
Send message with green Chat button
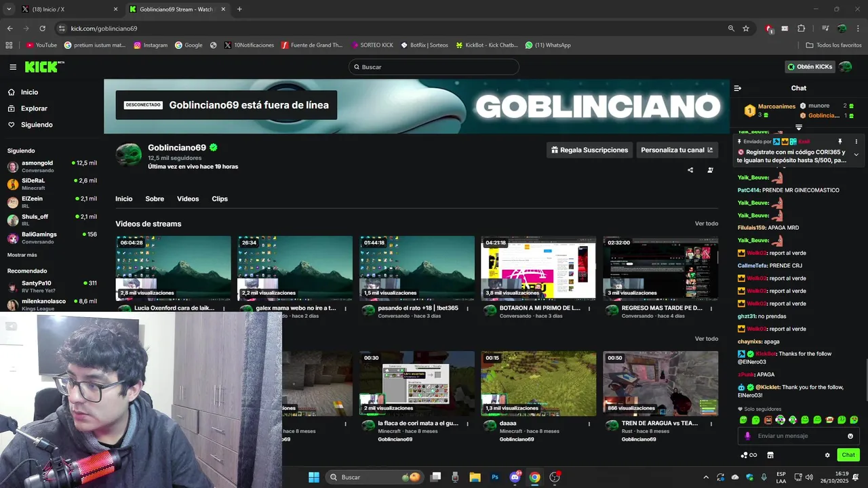(848, 455)
